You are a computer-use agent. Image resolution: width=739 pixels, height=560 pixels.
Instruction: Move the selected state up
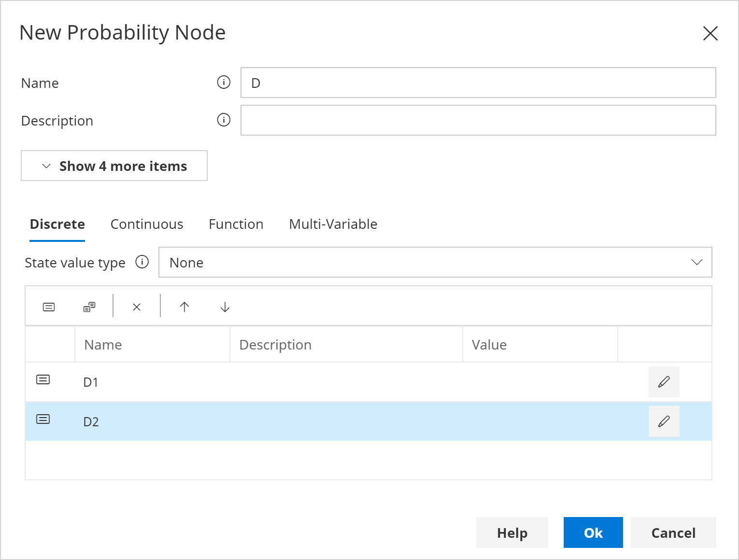[x=185, y=306]
